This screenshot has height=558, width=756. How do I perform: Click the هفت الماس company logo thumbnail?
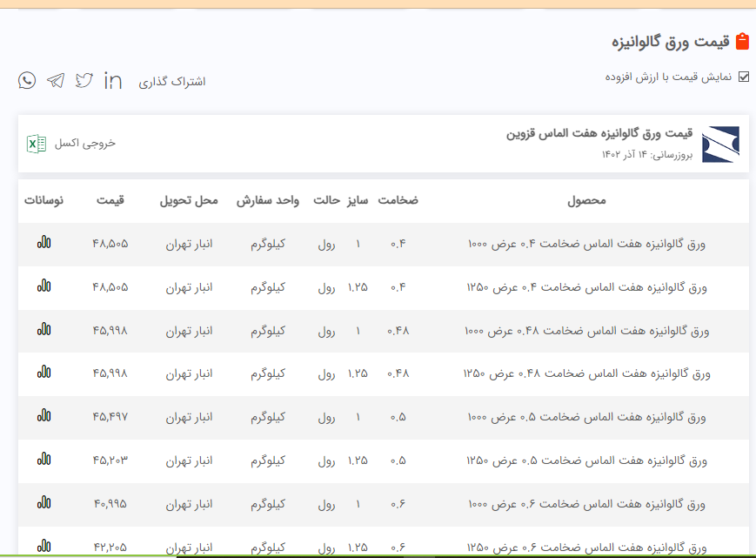point(720,144)
